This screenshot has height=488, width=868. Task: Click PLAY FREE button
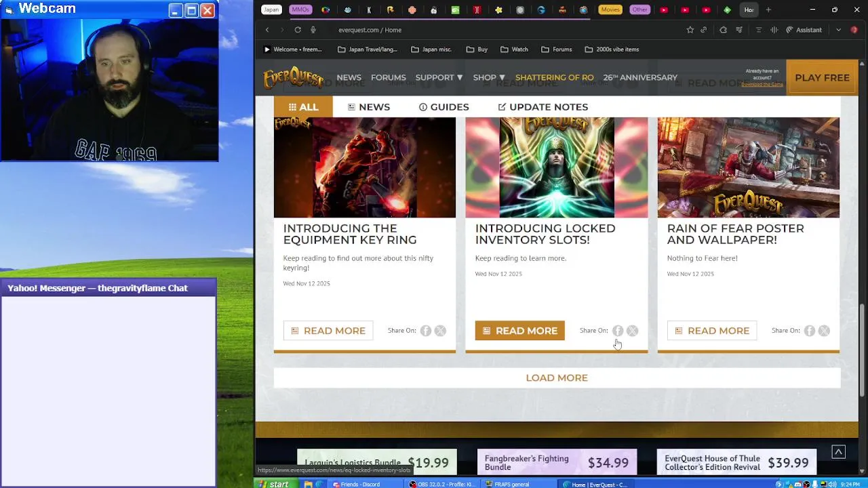pyautogui.click(x=822, y=78)
